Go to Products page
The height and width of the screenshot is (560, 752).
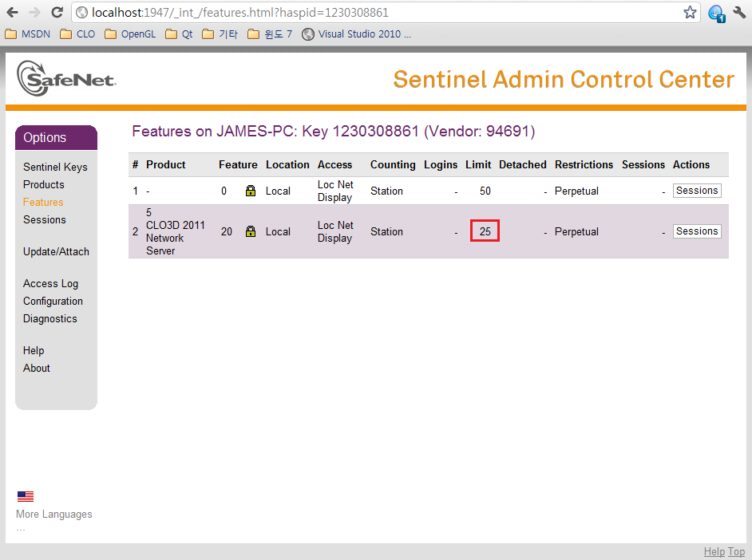[44, 184]
